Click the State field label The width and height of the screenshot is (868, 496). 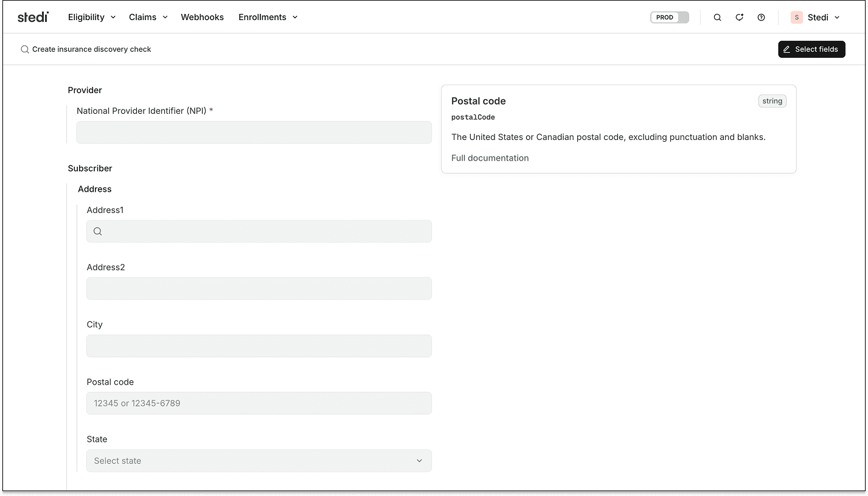point(97,439)
